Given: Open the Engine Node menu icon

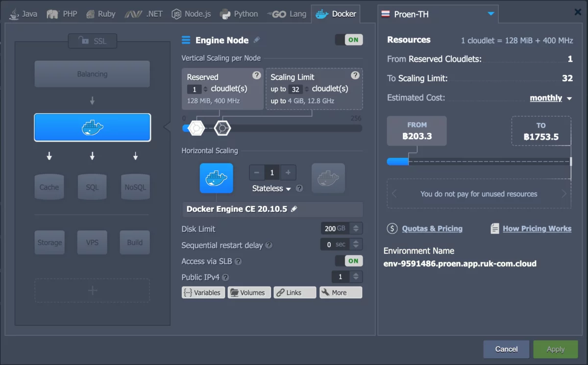Looking at the screenshot, I should click(x=186, y=40).
